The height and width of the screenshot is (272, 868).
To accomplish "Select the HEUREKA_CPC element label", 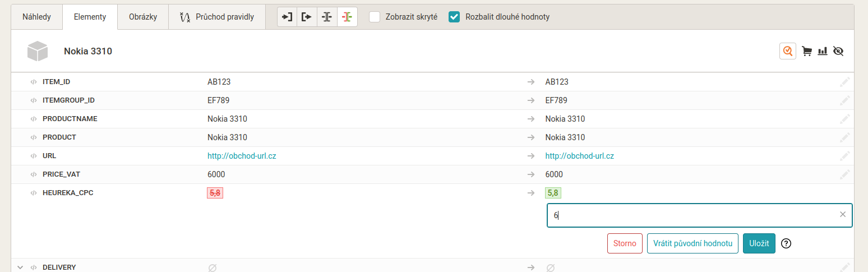I will click(68, 193).
